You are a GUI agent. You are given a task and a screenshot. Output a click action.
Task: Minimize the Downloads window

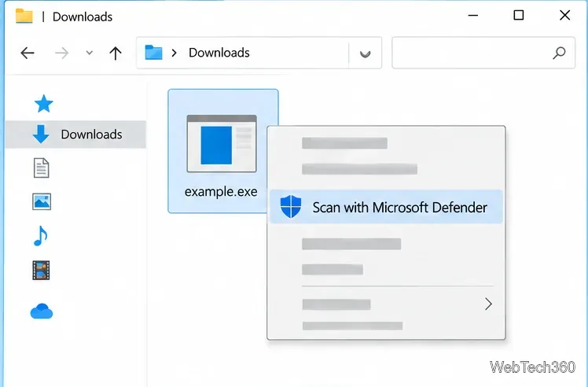(x=473, y=16)
